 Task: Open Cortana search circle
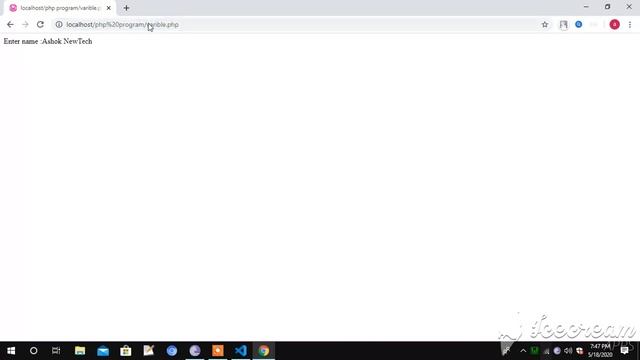33,351
